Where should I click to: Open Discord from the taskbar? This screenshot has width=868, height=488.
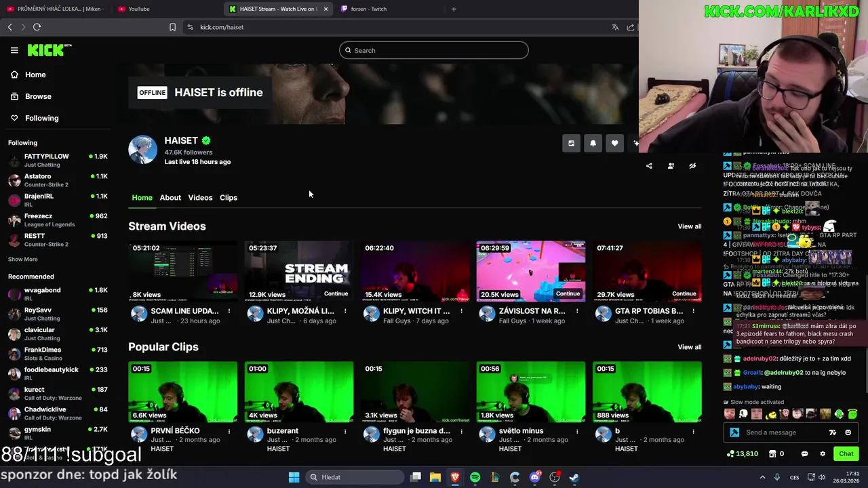[x=534, y=477]
